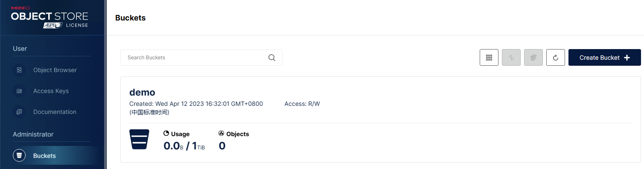The width and height of the screenshot is (644, 169).
Task: Click the Create Bucket button
Action: coord(604,58)
